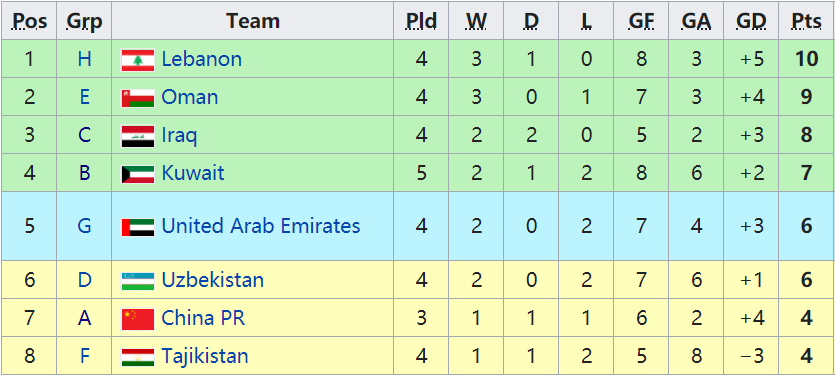Click the Uzbekistan flag icon

click(x=138, y=281)
